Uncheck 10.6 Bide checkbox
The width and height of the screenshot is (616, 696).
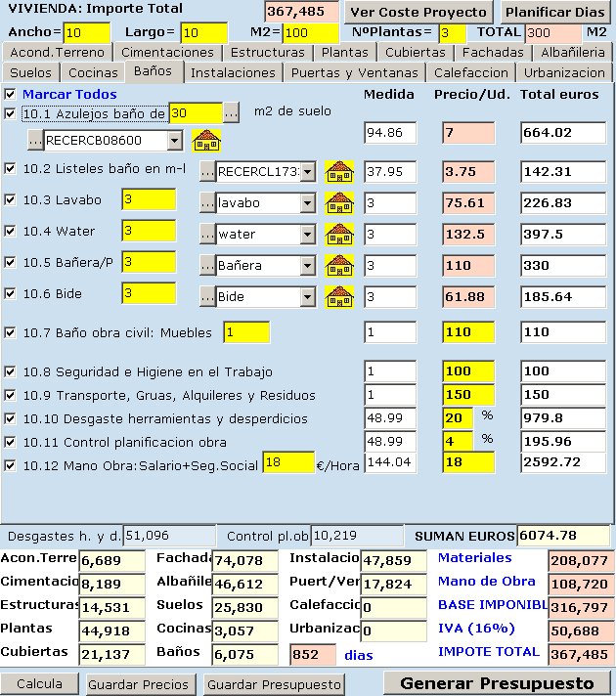(10, 293)
